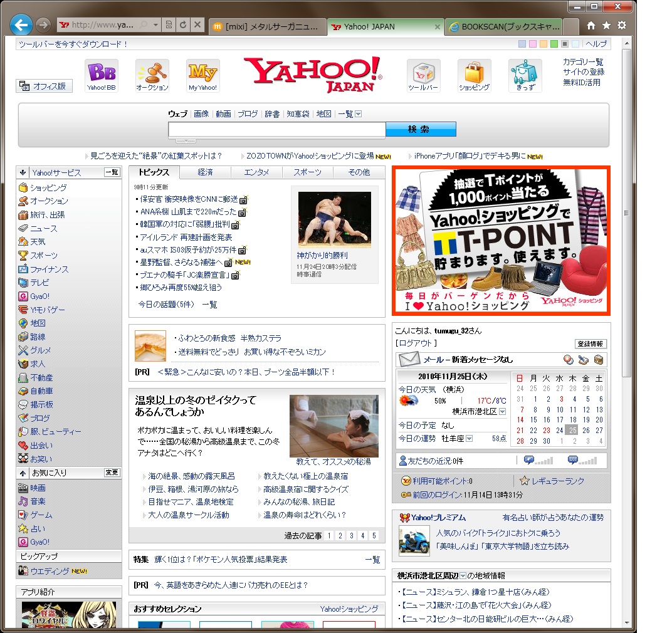The width and height of the screenshot is (672, 633).
Task: Click the blue 検索 search button
Action: coord(421,129)
